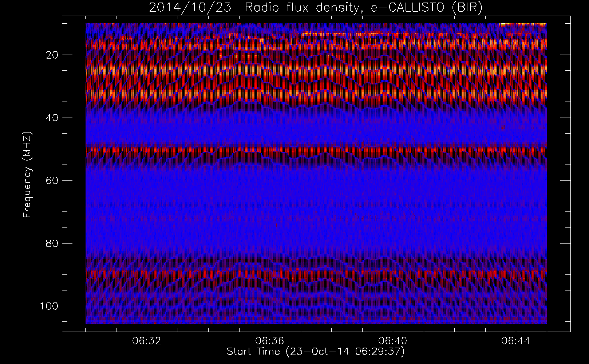Click the 06:44 time tick label
The image size is (589, 364).
[516, 341]
